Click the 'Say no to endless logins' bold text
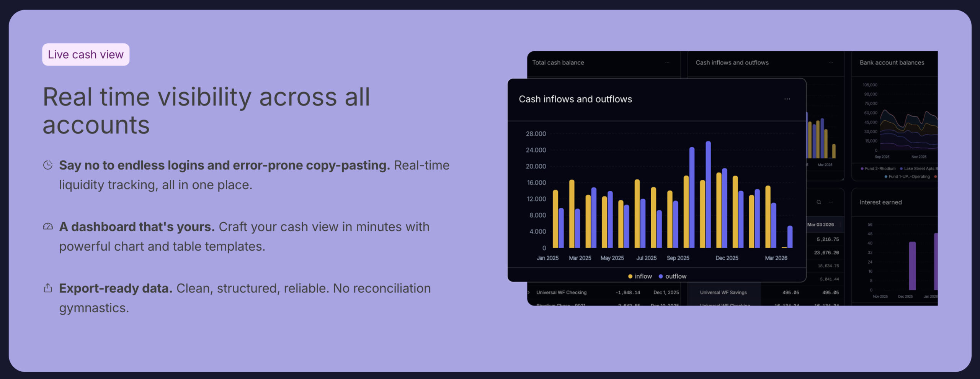 (x=224, y=165)
